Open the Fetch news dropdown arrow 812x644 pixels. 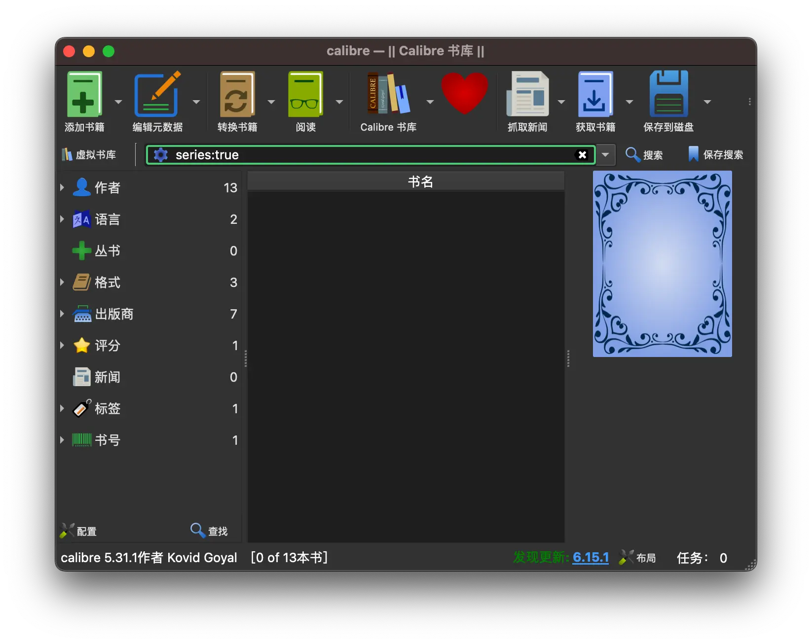point(561,102)
